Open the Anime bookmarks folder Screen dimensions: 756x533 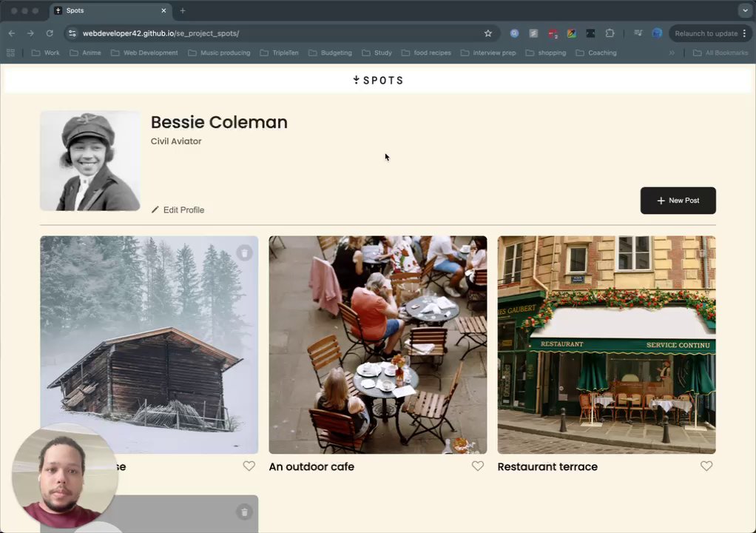click(x=86, y=53)
